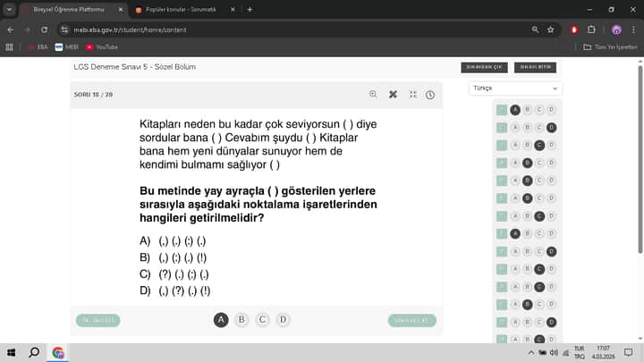The height and width of the screenshot is (362, 644).
Task: Click answer option text 'B) (,) (:) (.) (!)'
Action: [x=173, y=257]
